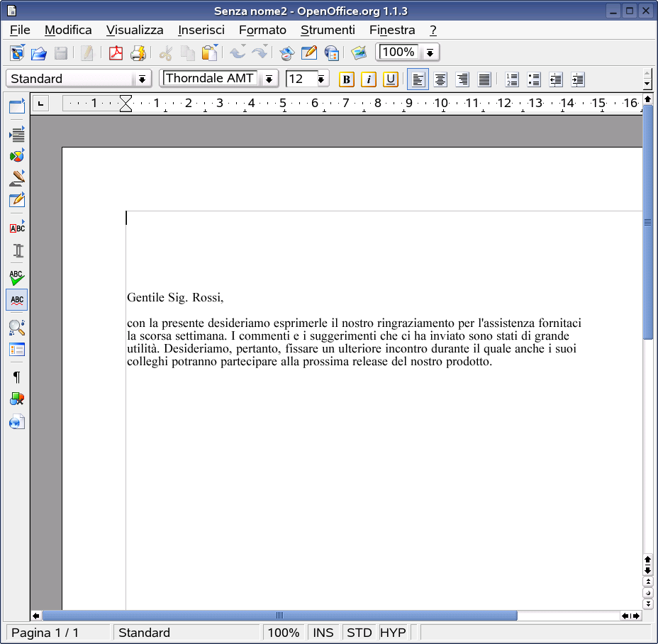This screenshot has height=644, width=658.
Task: Run the Spellcheck with green checkmark
Action: [16, 278]
